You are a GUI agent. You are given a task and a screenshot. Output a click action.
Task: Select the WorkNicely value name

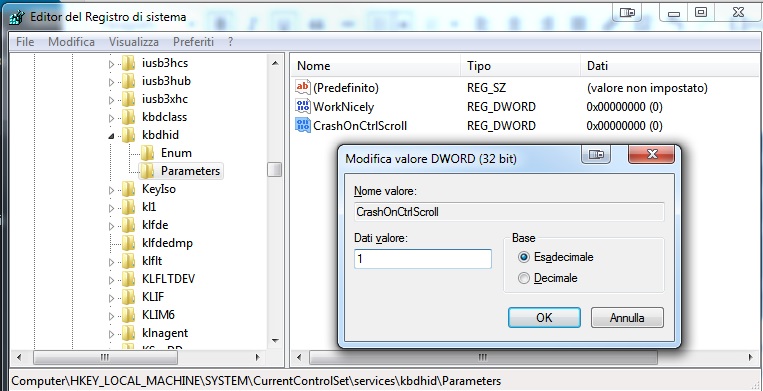point(344,107)
